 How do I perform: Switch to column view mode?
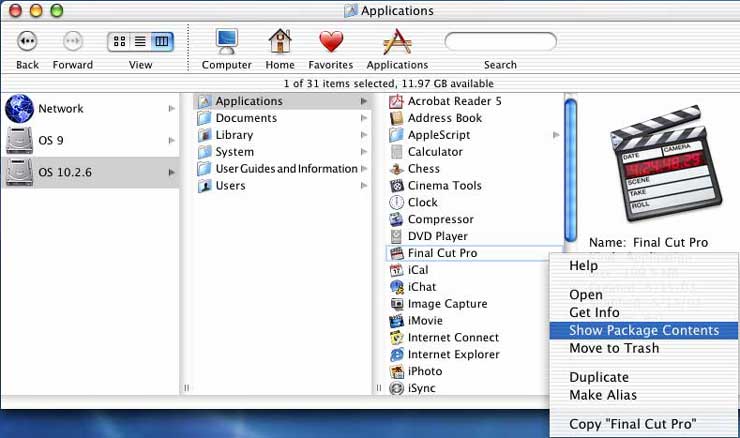[161, 41]
